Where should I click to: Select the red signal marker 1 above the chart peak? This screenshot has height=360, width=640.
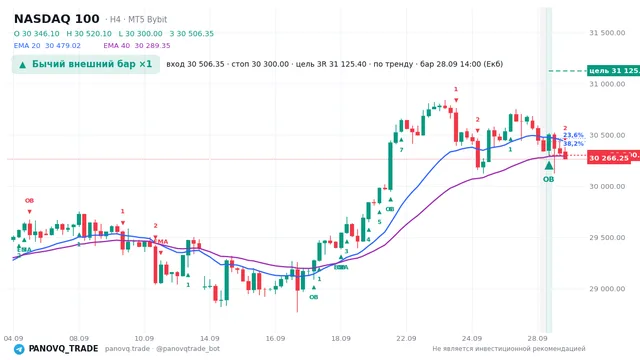(x=456, y=89)
